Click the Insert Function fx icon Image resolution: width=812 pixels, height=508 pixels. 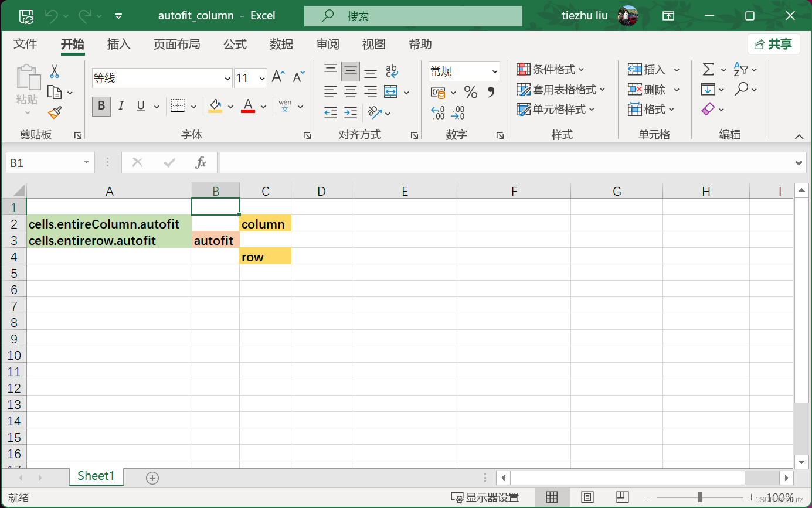201,162
